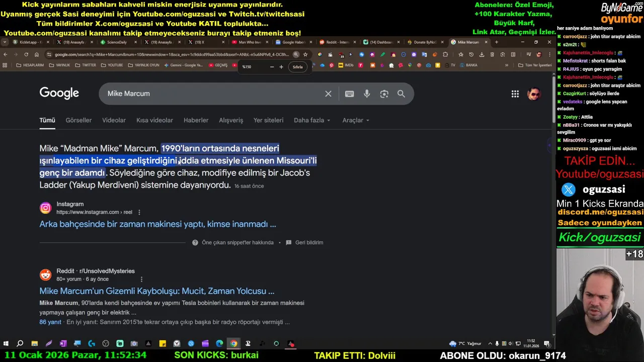Switch to Yer siteleri results tab
Viewport: 644px width, 362px height.
[268, 120]
